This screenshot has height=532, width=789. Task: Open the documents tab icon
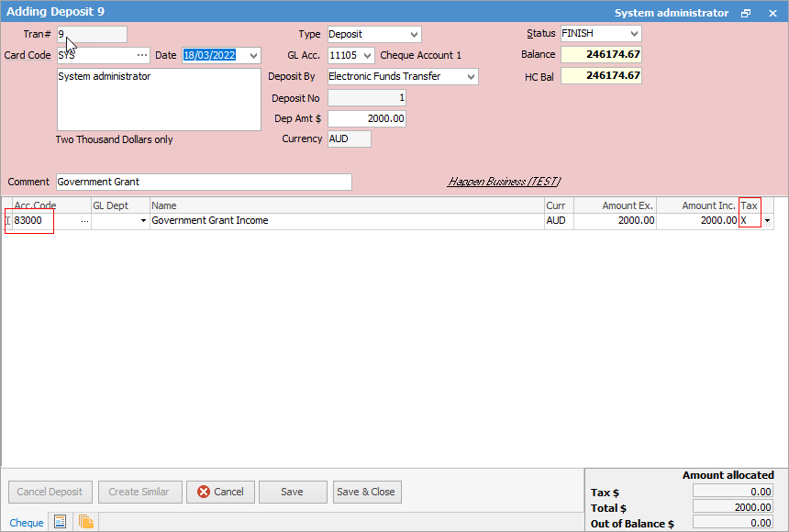tap(86, 522)
